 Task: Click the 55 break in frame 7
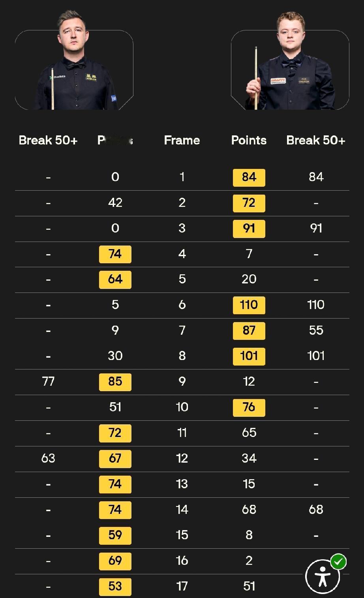[316, 330]
